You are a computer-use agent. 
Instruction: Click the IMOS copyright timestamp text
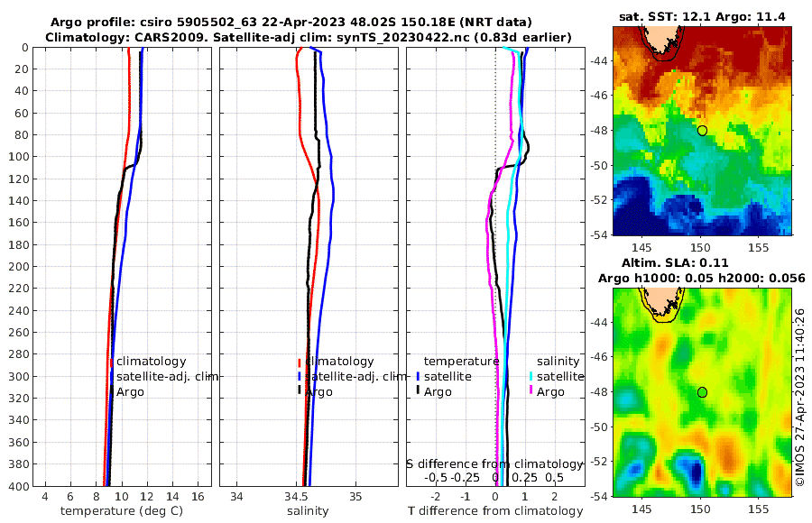pos(800,397)
